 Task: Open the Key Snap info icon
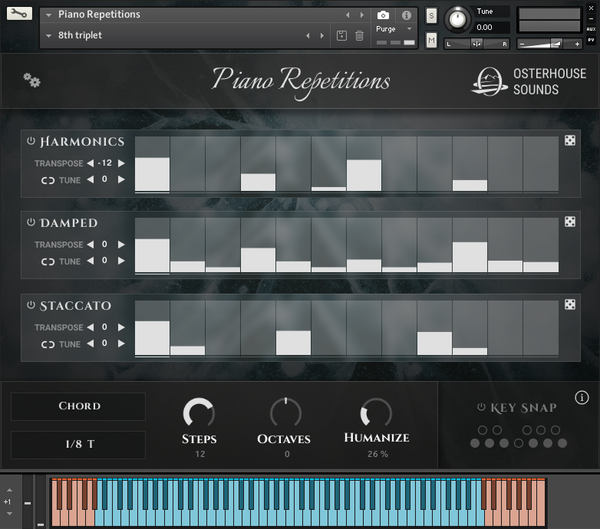pyautogui.click(x=582, y=398)
